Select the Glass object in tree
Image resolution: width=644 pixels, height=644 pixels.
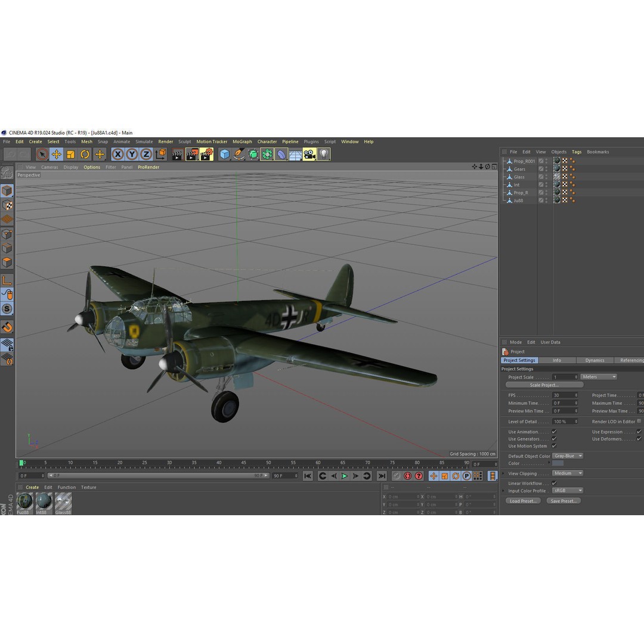[519, 177]
